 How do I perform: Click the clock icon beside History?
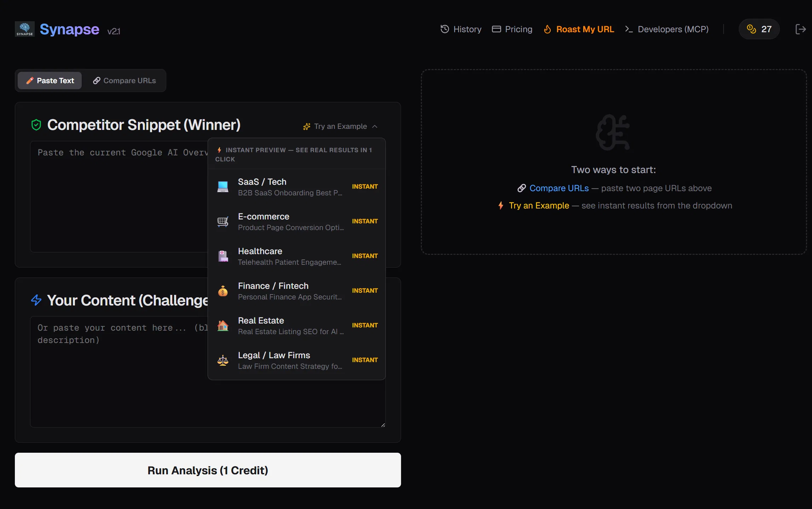pos(444,29)
